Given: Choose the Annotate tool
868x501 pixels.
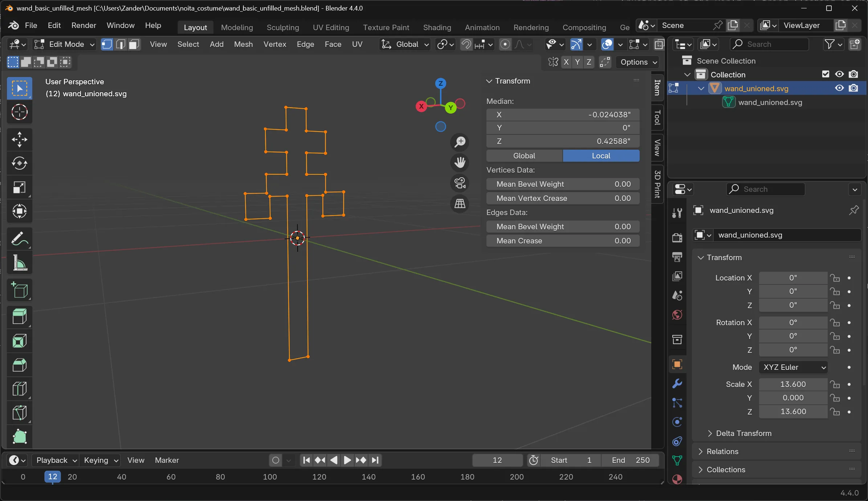Looking at the screenshot, I should (x=19, y=238).
